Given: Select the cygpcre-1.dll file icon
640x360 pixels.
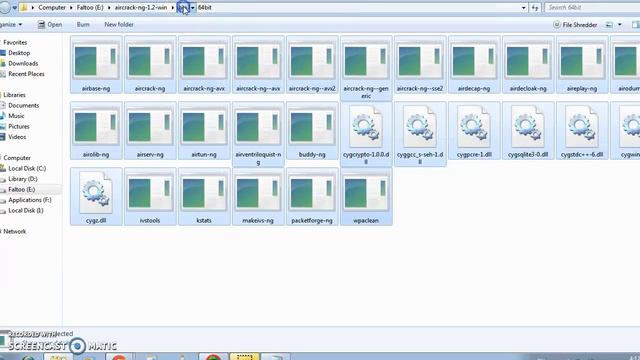Looking at the screenshot, I should click(474, 127).
